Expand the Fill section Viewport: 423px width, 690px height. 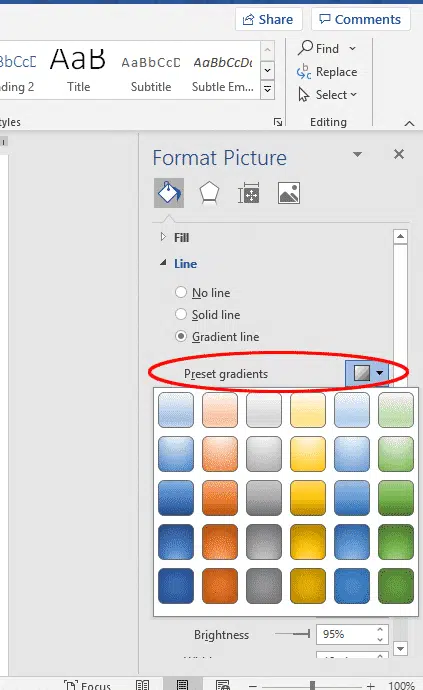[x=163, y=237]
